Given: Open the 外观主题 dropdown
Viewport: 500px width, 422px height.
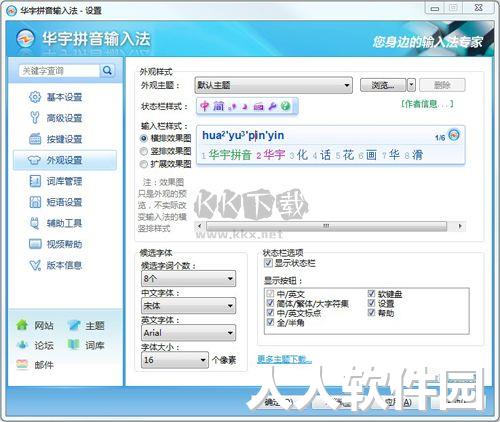Looking at the screenshot, I should [273, 85].
